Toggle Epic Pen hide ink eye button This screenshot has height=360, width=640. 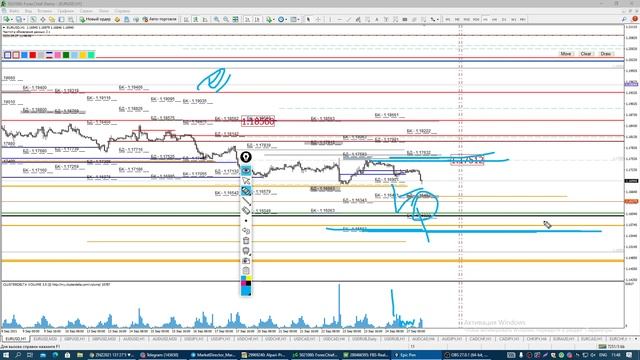(x=246, y=170)
